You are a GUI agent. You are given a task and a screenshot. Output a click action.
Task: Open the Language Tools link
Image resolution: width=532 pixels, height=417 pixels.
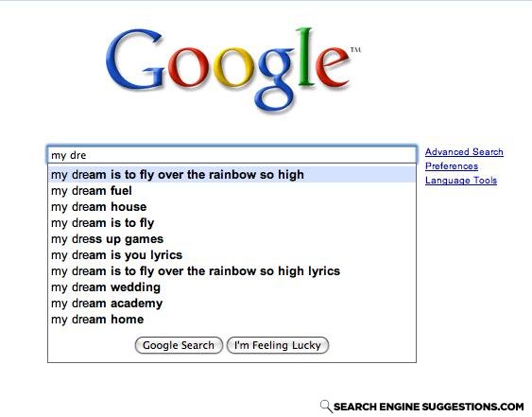pos(461,181)
